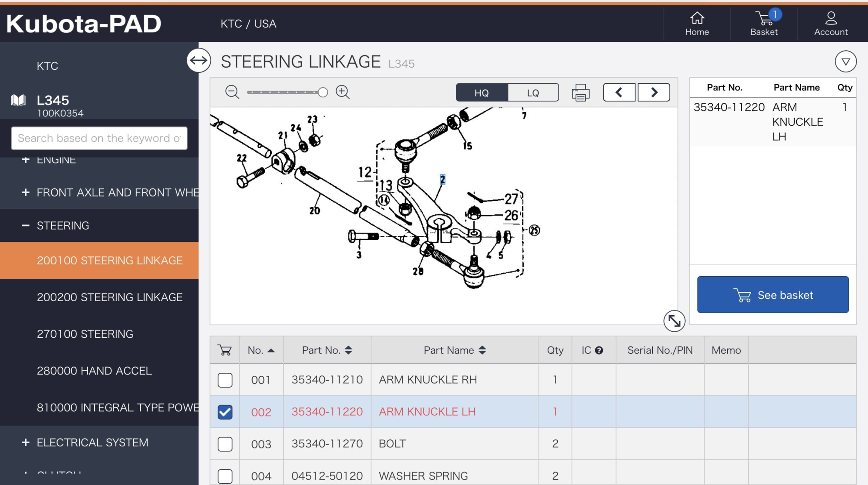Open 280000 HAND ACCEL section

point(99,371)
